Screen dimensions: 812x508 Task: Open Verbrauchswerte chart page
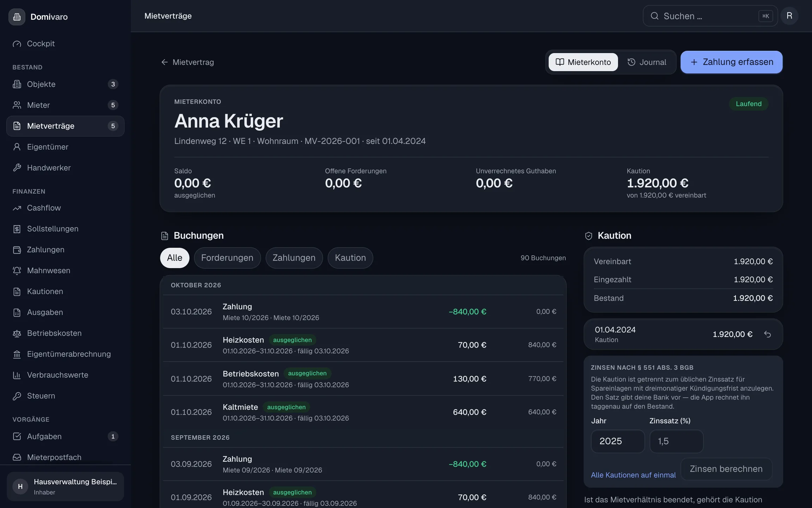click(x=65, y=375)
